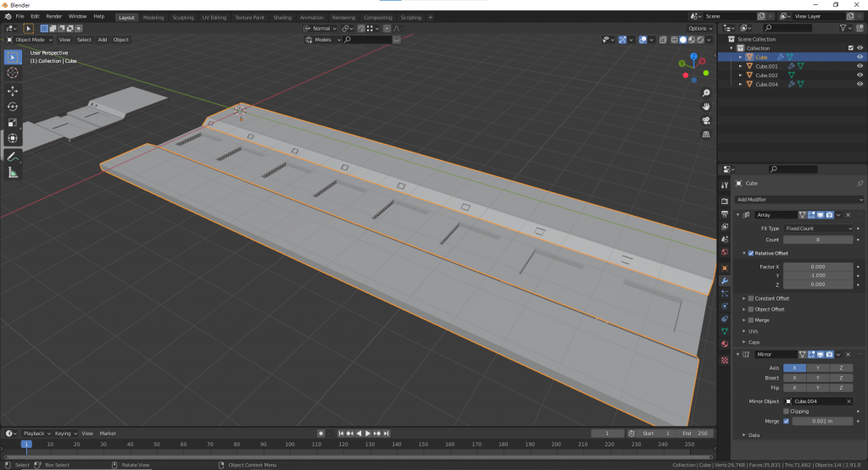Open the Object properties tab

725,268
